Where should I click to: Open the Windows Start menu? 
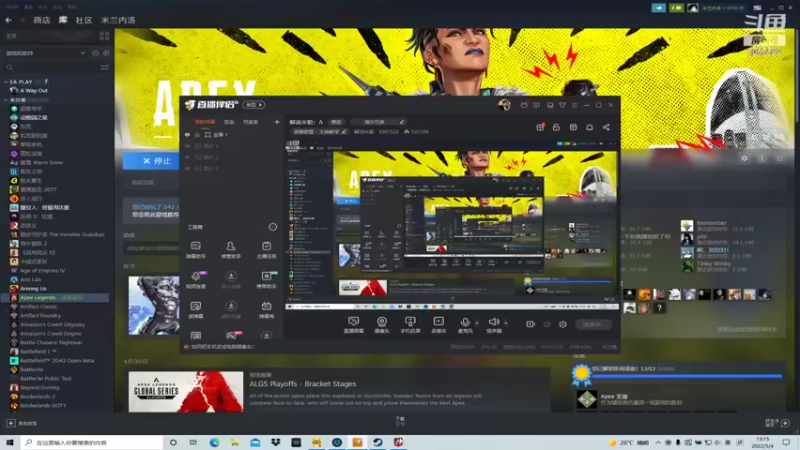pos(9,442)
